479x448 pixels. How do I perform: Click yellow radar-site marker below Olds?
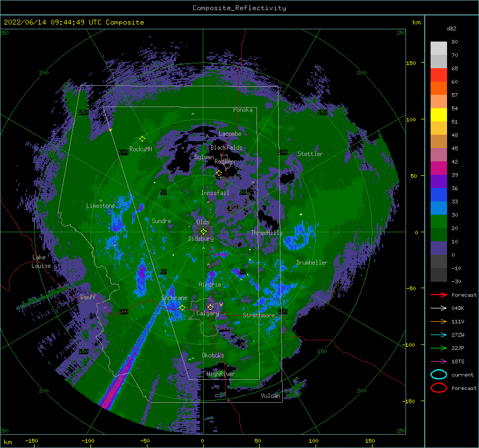click(x=203, y=232)
